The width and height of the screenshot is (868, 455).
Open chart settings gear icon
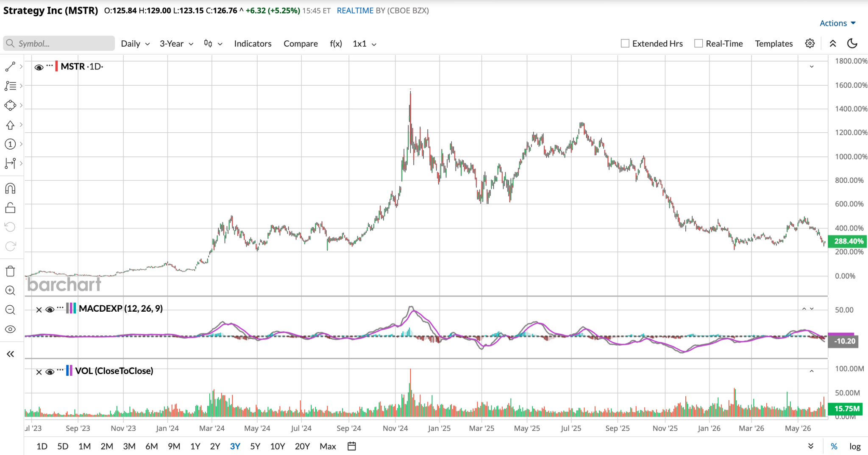coord(810,43)
